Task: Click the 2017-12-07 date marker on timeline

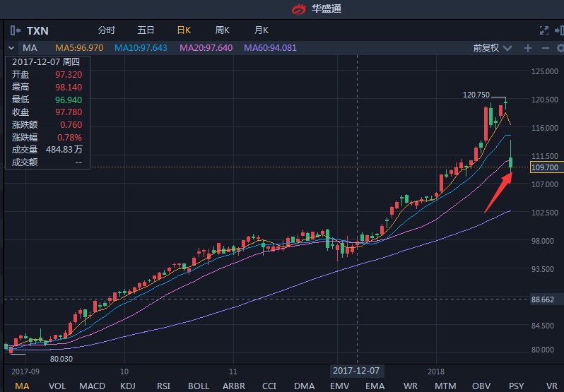Action: pyautogui.click(x=357, y=370)
